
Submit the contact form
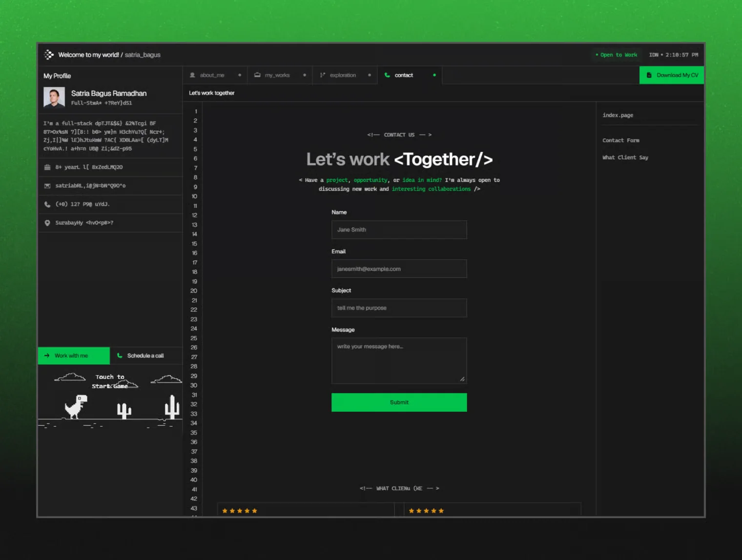tap(399, 402)
